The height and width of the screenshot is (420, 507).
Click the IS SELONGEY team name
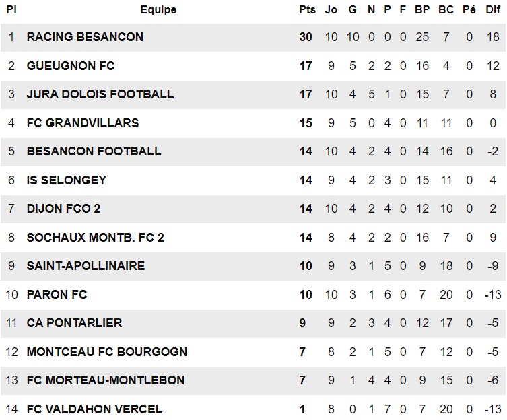tap(67, 180)
